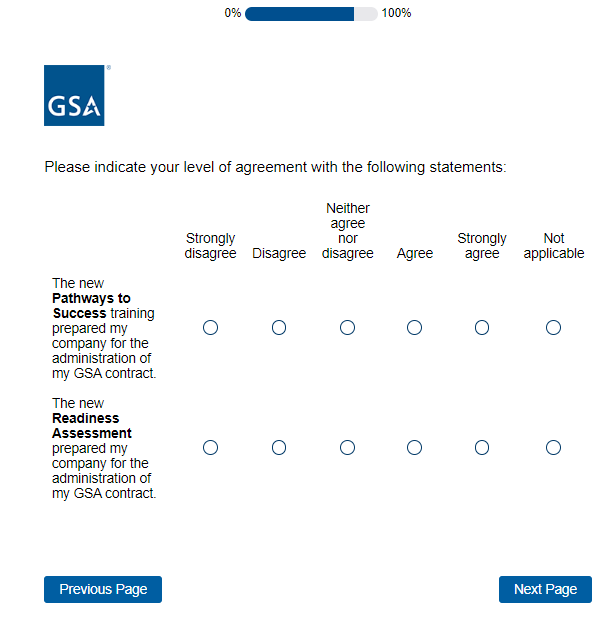Screen dimensions: 612x633
Task: Click the survey progress bar
Action: click(x=311, y=14)
